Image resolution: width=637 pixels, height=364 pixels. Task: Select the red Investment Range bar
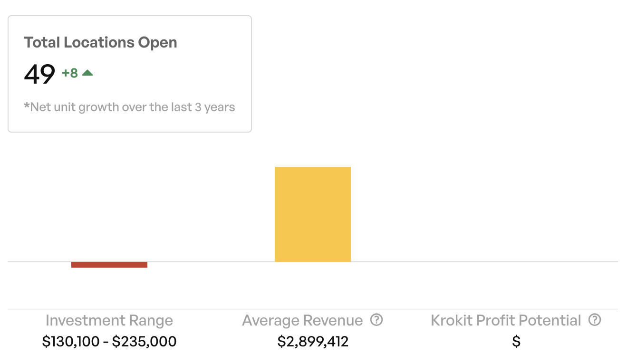click(x=109, y=265)
